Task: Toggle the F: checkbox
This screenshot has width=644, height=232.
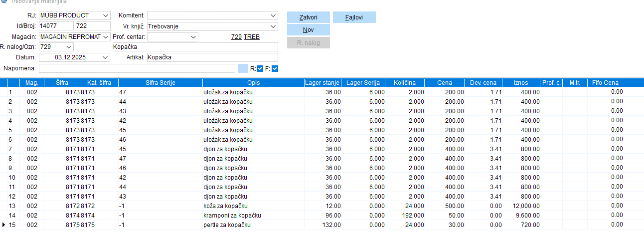Action: [x=275, y=68]
